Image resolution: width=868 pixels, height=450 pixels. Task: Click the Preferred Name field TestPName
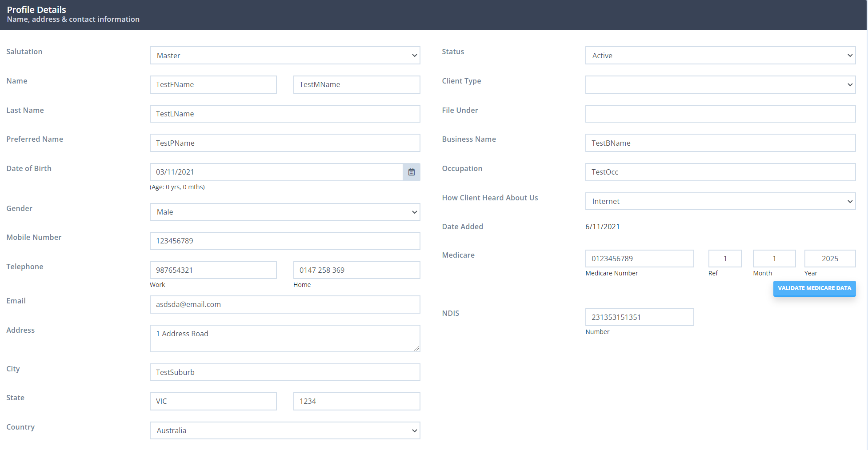pyautogui.click(x=285, y=143)
